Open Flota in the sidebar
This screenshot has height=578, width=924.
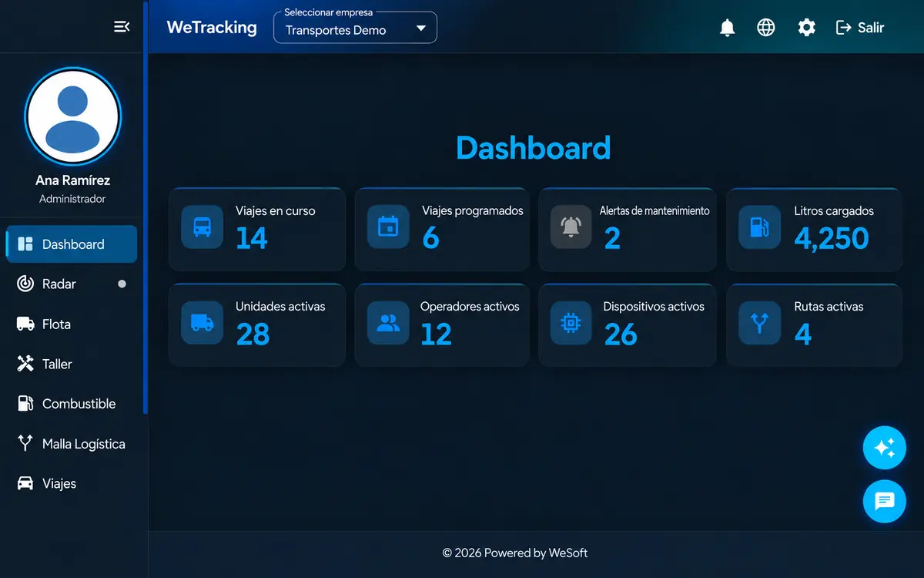point(72,324)
